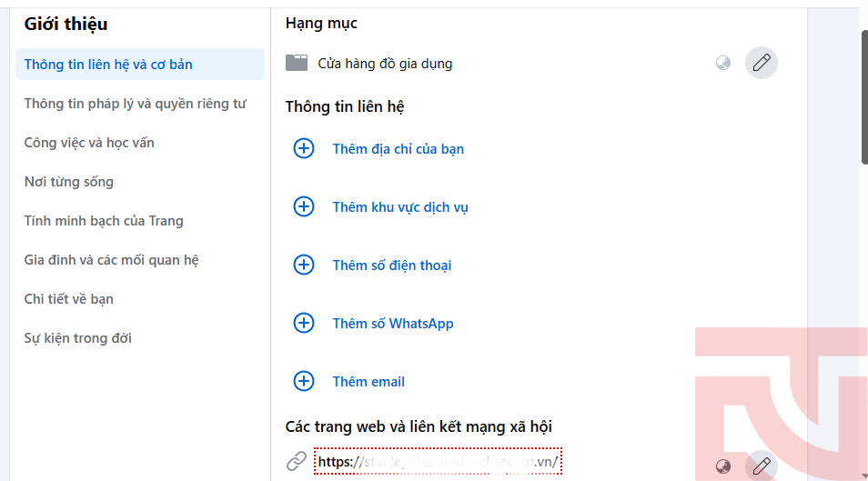Click plus icon for Thêm email
Screen dimensions: 868x481
coord(303,381)
